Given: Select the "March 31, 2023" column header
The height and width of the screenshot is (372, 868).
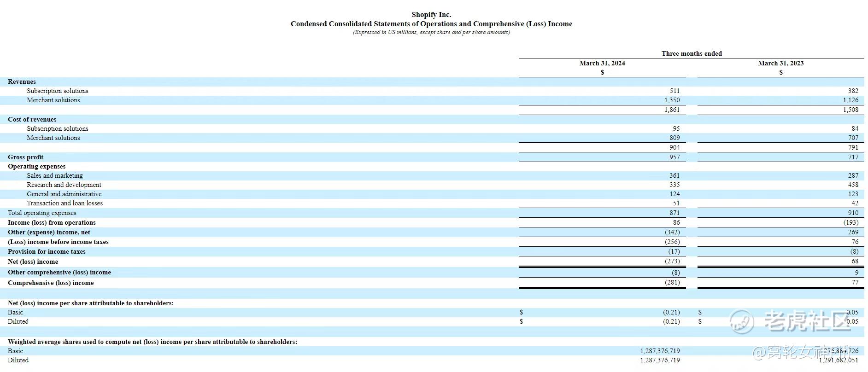Looking at the screenshot, I should point(780,63).
